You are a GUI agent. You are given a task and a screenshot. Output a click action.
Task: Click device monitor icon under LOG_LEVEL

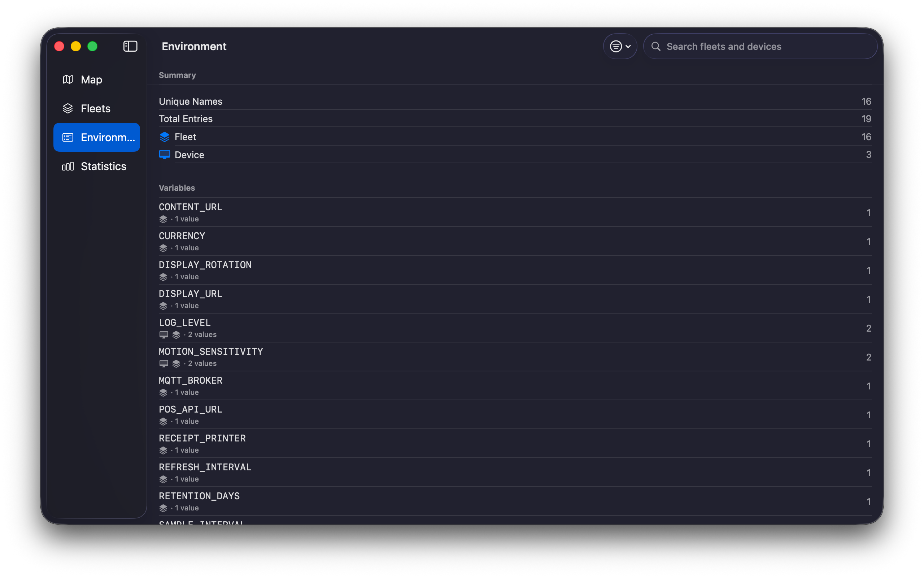pos(164,335)
